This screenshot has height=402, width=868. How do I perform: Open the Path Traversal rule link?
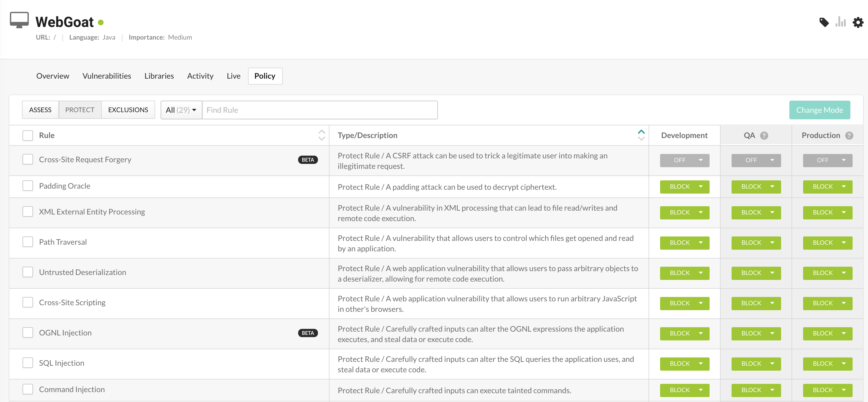pyautogui.click(x=63, y=242)
